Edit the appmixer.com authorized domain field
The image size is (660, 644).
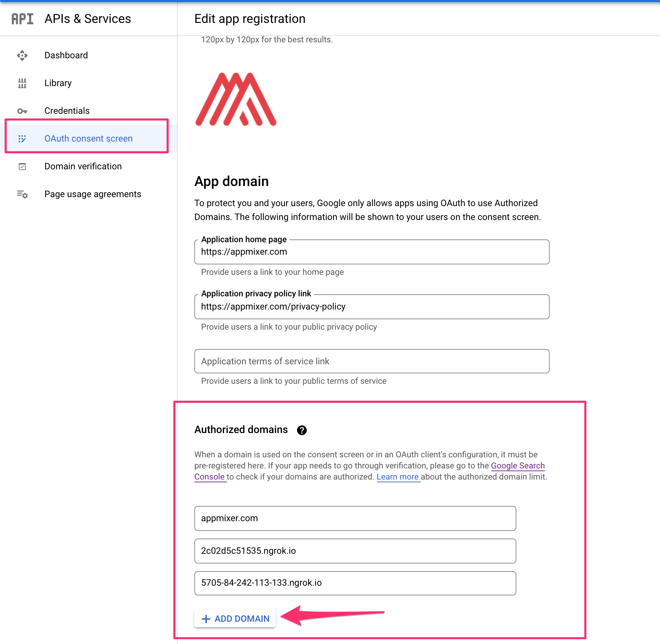355,518
